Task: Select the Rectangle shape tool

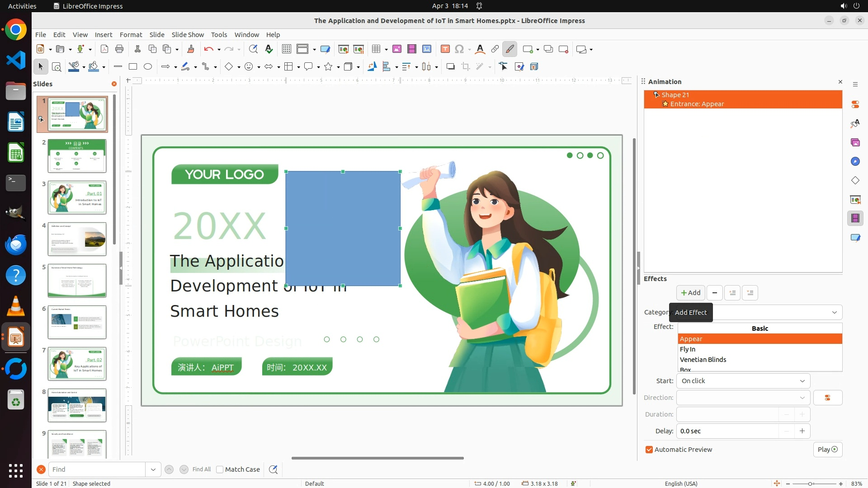Action: [133, 67]
